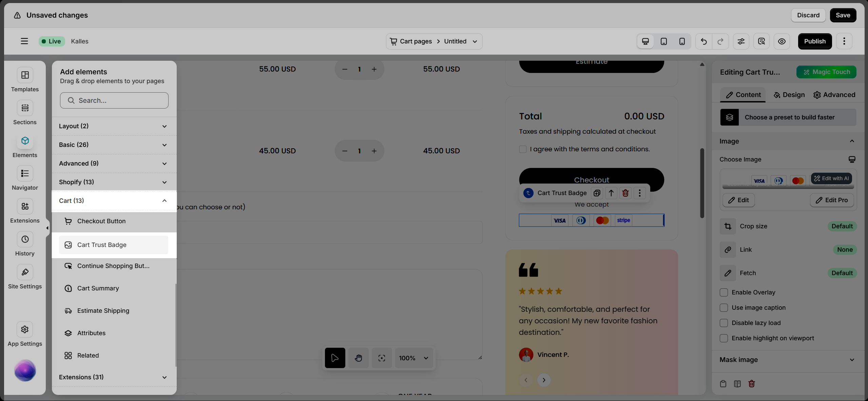Image resolution: width=868 pixels, height=401 pixels.
Task: Agree with terms and conditions checkbox
Action: click(523, 149)
